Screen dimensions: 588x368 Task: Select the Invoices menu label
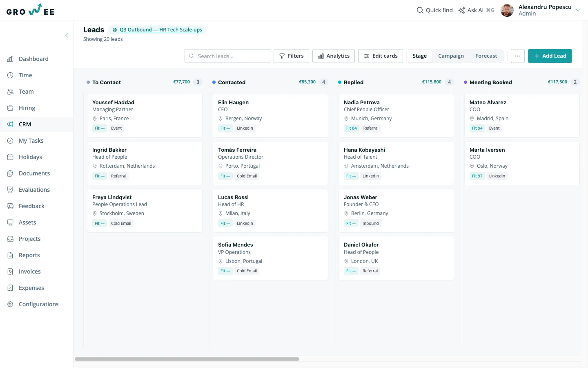(30, 272)
